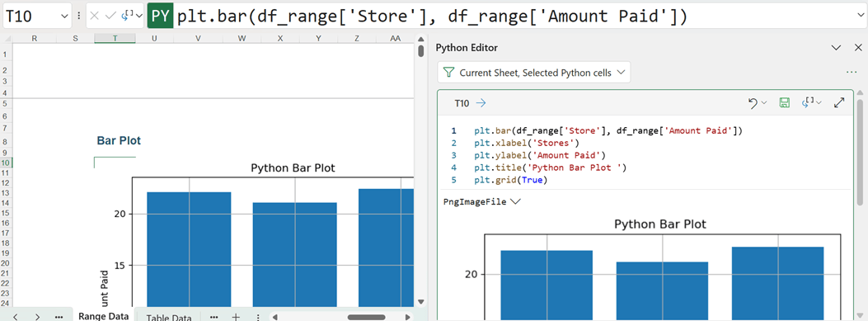Close the Python Editor pane
The height and width of the screenshot is (321, 868).
tap(857, 48)
